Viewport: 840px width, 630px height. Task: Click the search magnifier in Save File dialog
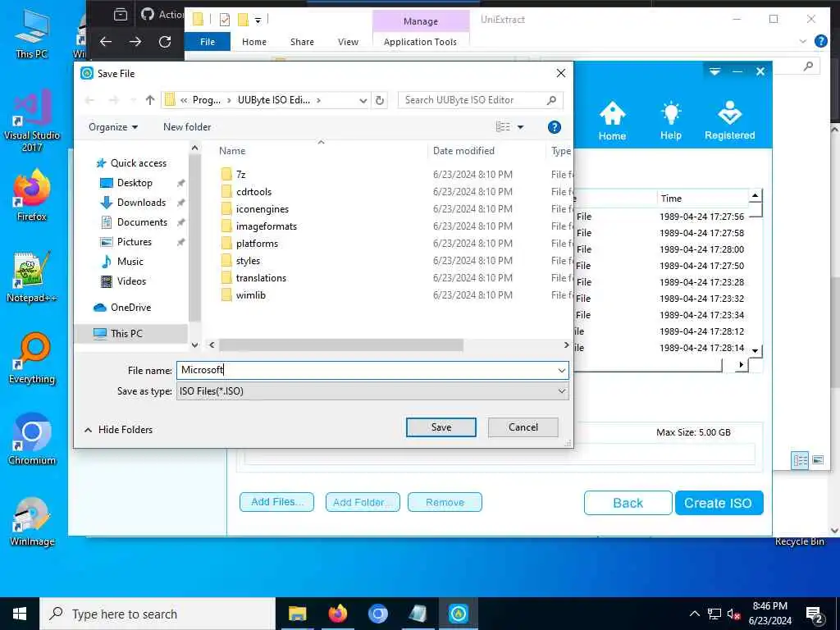(551, 100)
